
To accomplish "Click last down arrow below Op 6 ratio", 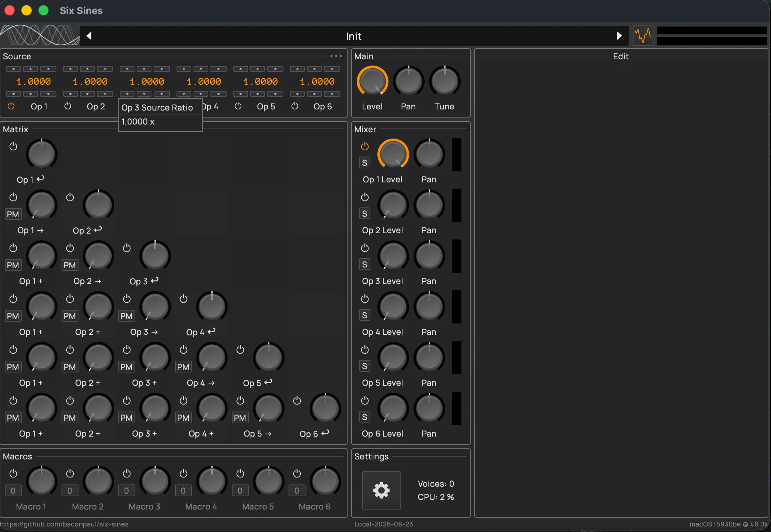I will click(x=332, y=94).
